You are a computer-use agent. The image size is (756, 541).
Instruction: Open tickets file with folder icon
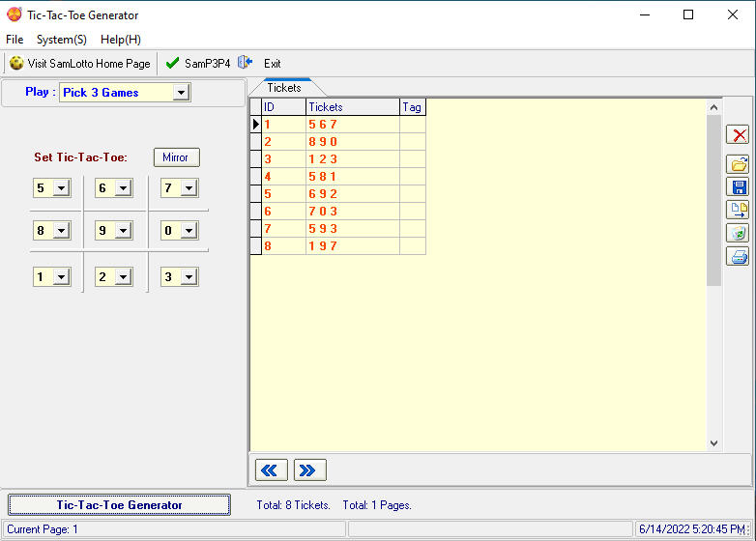click(x=738, y=164)
